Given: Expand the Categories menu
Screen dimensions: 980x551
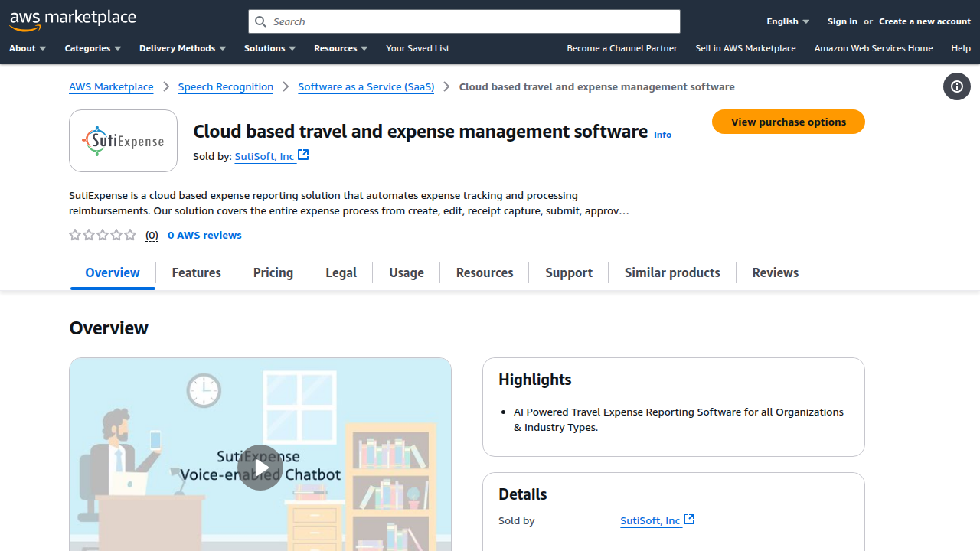Looking at the screenshot, I should pos(93,48).
